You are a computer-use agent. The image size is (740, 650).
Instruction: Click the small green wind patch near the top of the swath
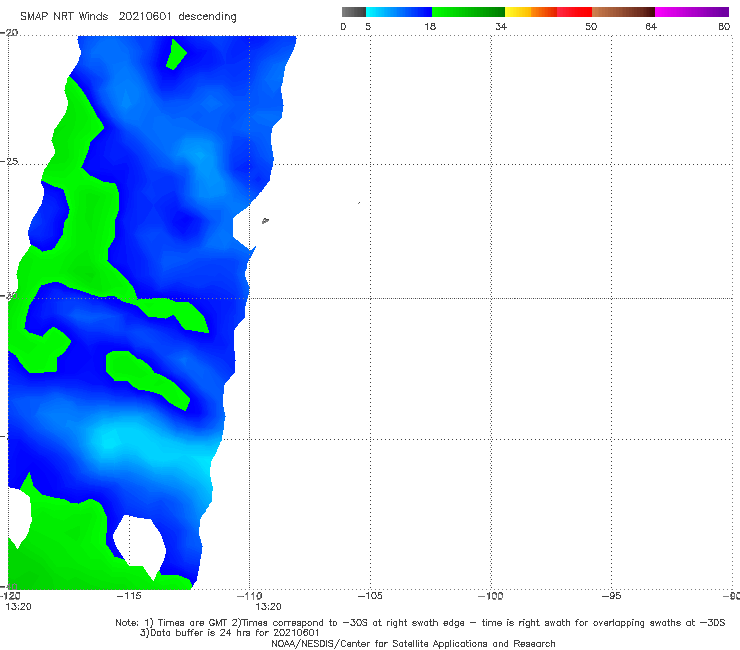[x=176, y=54]
